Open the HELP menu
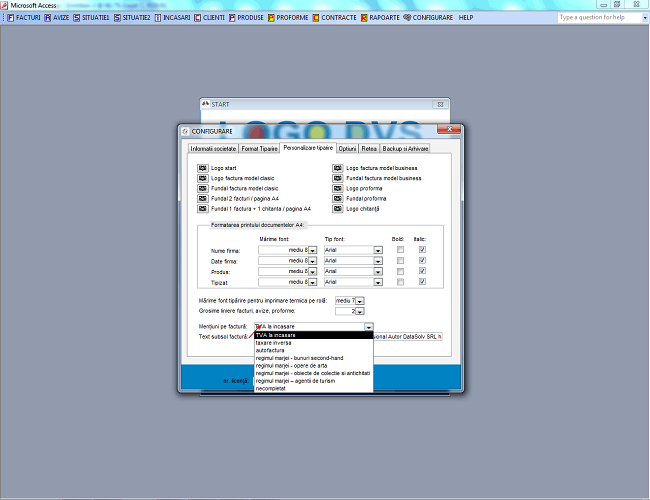Viewport: 650px width, 500px height. [466, 17]
